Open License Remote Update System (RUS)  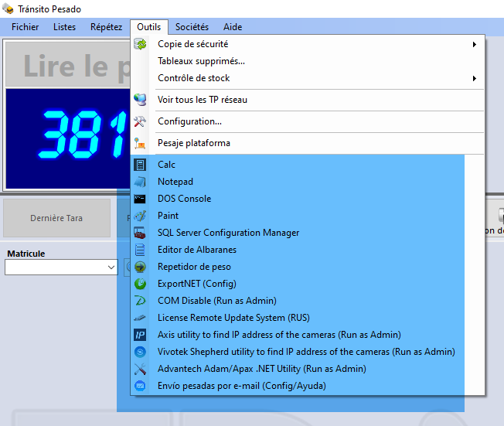pos(308,318)
